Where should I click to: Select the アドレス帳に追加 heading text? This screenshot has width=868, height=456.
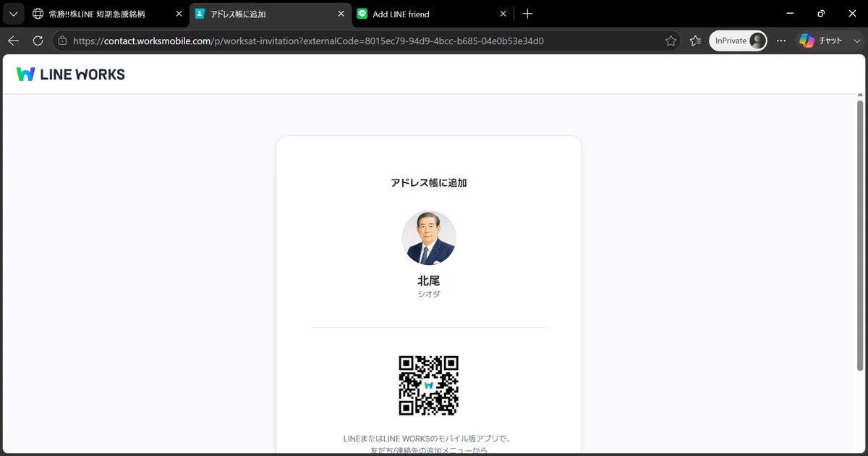coord(429,183)
